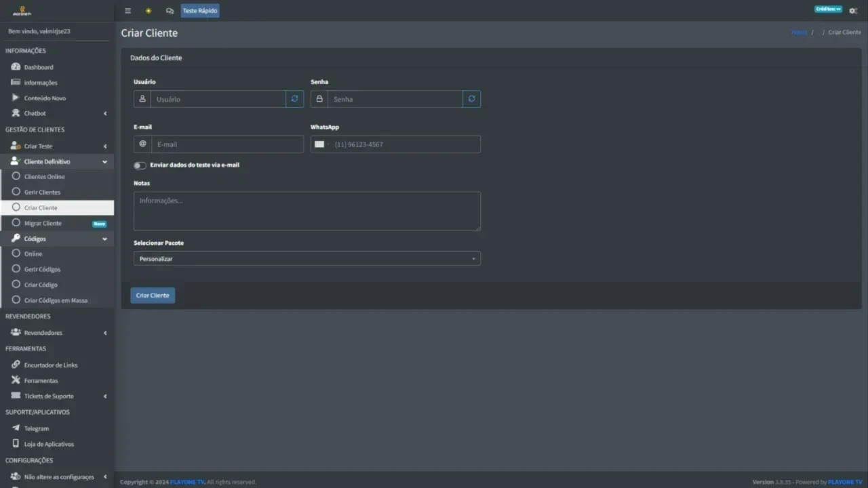Click the settings gears icon top right
This screenshot has height=488, width=868.
click(x=853, y=11)
